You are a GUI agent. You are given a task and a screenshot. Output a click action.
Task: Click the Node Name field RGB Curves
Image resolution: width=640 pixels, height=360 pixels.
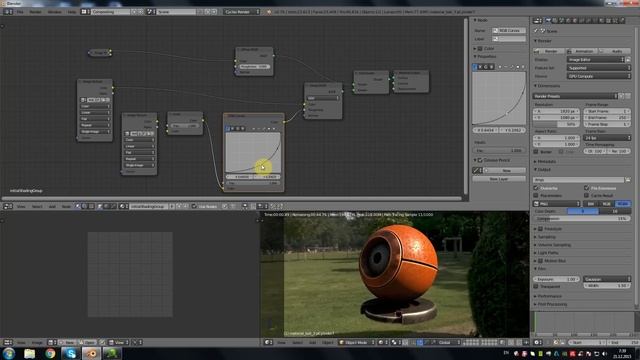click(x=509, y=31)
